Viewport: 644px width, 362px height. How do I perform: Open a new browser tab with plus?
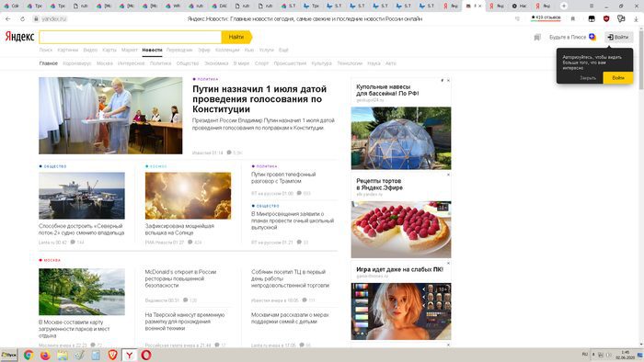(x=564, y=6)
